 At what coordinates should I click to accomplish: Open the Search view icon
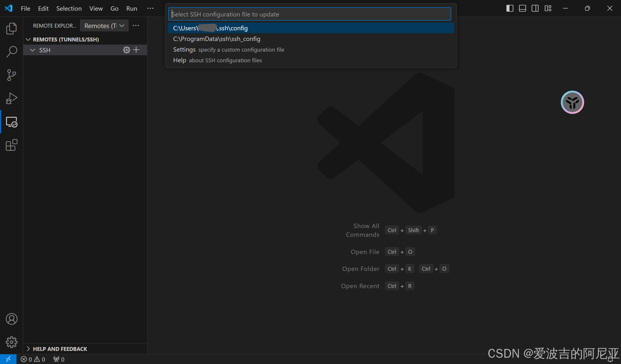(x=11, y=52)
